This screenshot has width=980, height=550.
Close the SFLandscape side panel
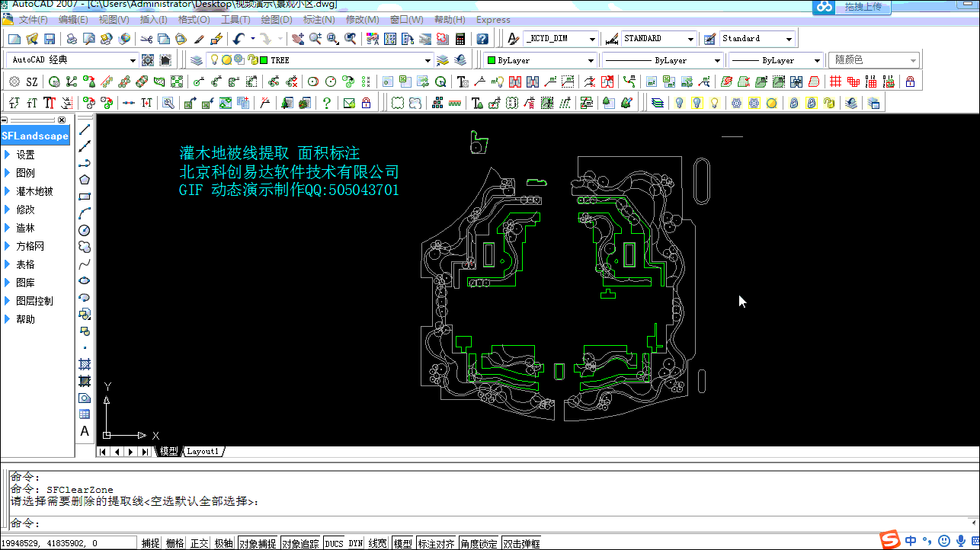[62, 120]
